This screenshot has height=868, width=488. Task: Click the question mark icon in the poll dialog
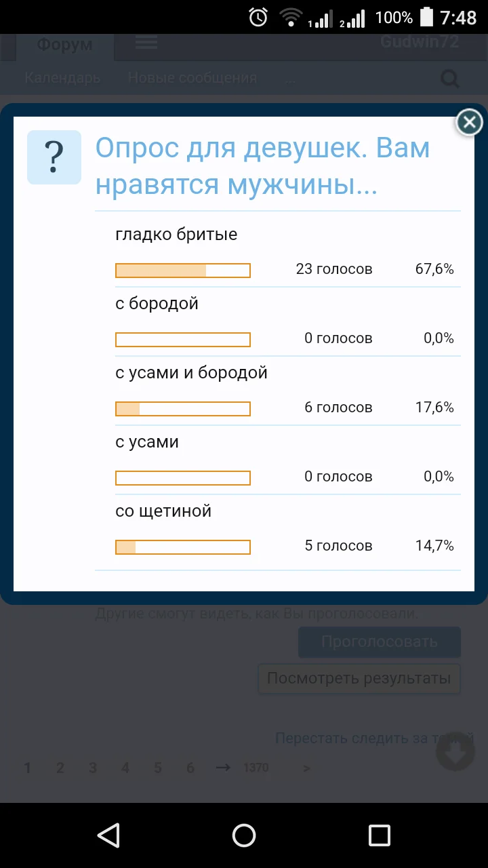click(x=54, y=157)
